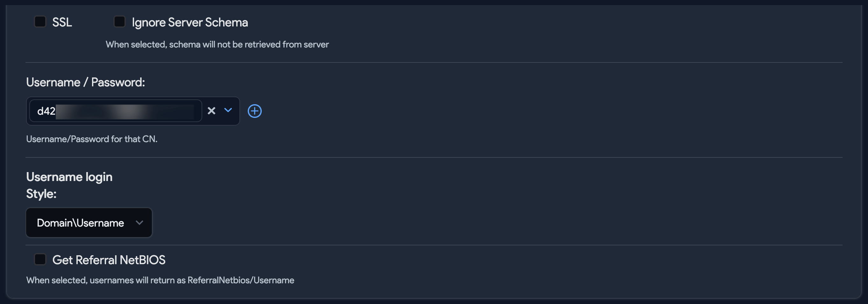The image size is (868, 304).
Task: Open the Domain\Username login style dropdown
Action: tap(89, 223)
